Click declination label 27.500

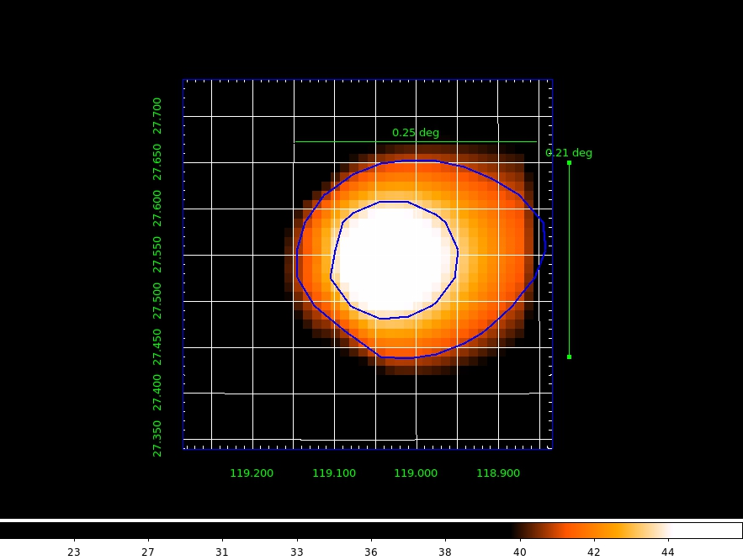157,301
